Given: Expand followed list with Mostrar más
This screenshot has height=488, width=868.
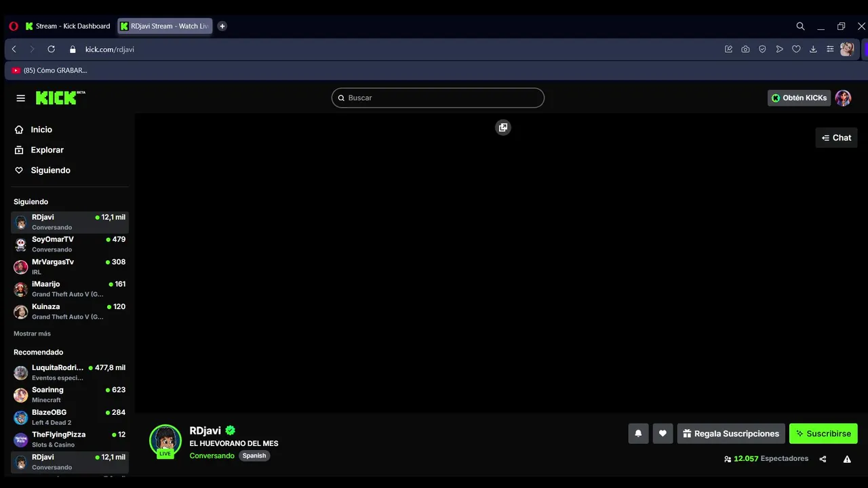Looking at the screenshot, I should pyautogui.click(x=32, y=333).
